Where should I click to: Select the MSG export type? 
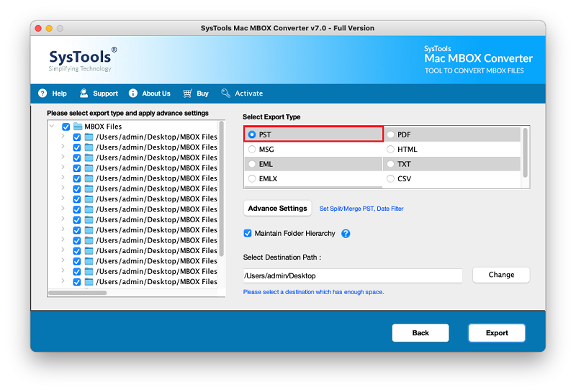251,150
